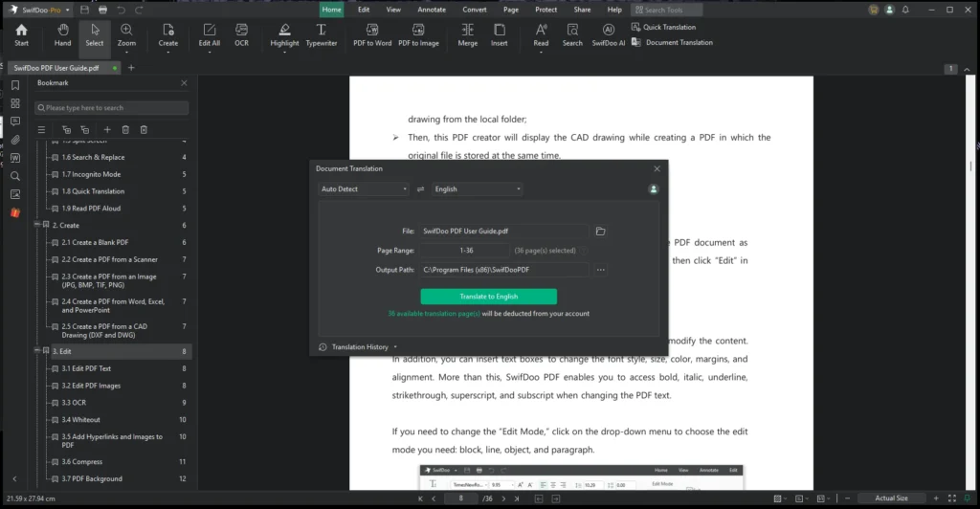Zoom in with the plus button

pos(936,498)
